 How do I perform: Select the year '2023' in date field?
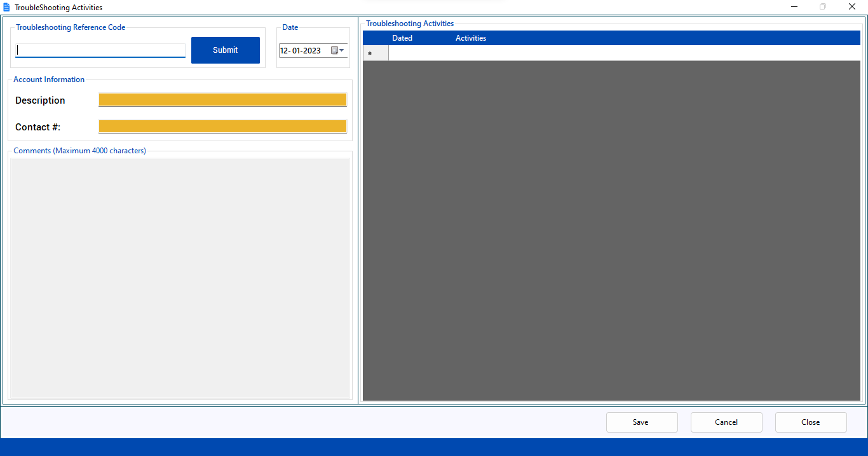311,51
